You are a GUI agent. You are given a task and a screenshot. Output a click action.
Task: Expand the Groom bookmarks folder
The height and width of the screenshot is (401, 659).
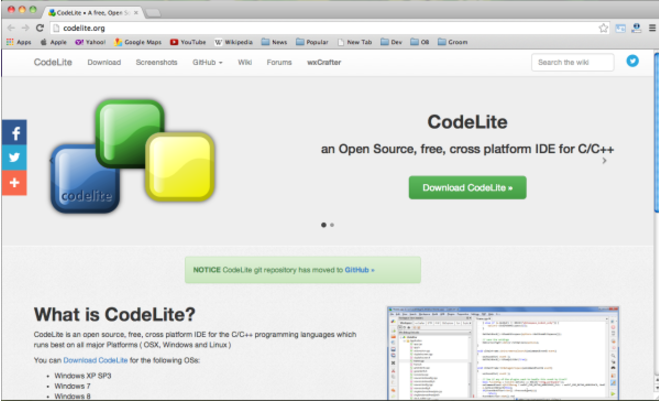[x=453, y=42]
